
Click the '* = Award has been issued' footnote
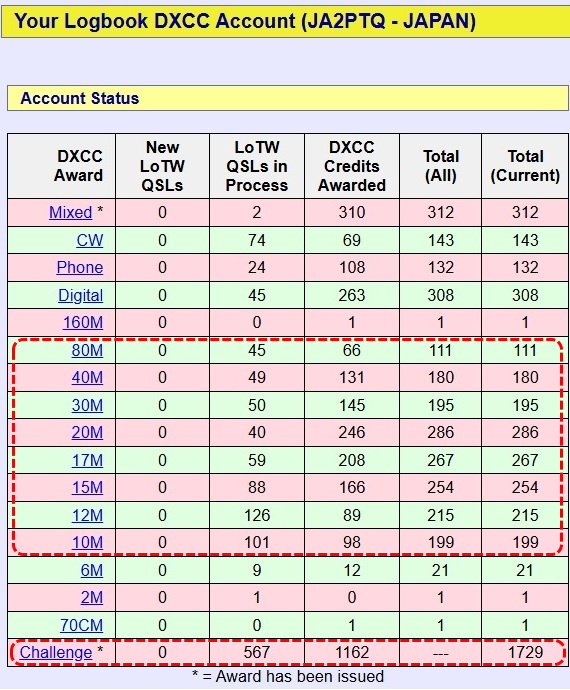tap(288, 676)
